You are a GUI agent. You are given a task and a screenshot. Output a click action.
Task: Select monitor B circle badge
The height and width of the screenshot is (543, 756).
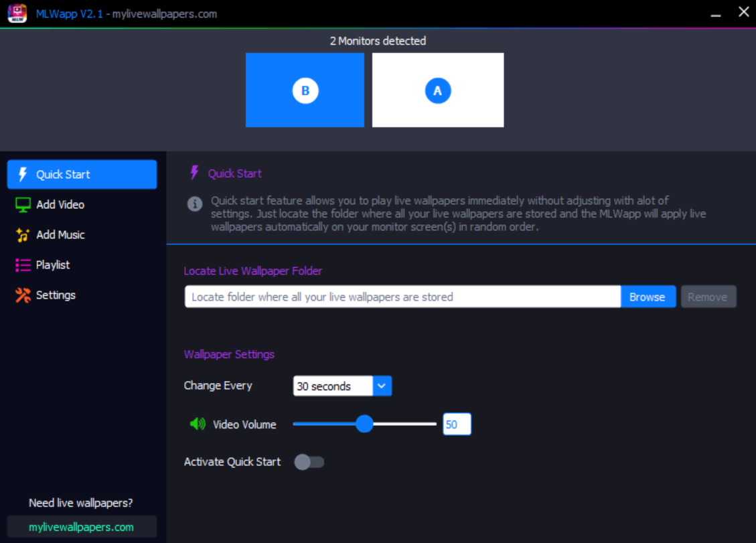[x=305, y=90]
